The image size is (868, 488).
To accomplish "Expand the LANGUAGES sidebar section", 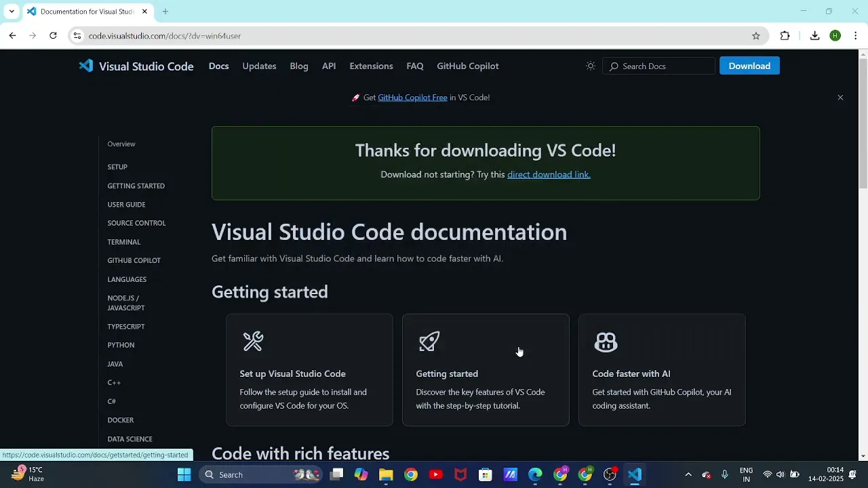I will [x=127, y=279].
